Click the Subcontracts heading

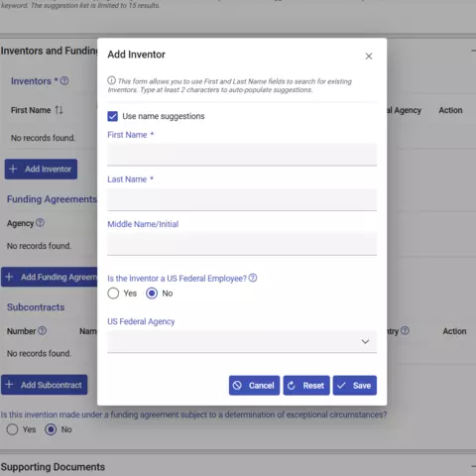point(36,307)
